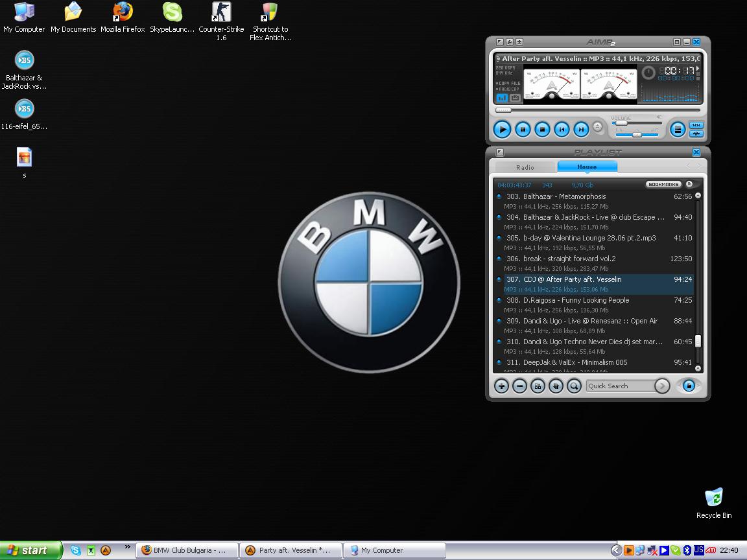Open the playlist window menu corner icon
Image resolution: width=747 pixels, height=560 pixels.
pos(499,152)
